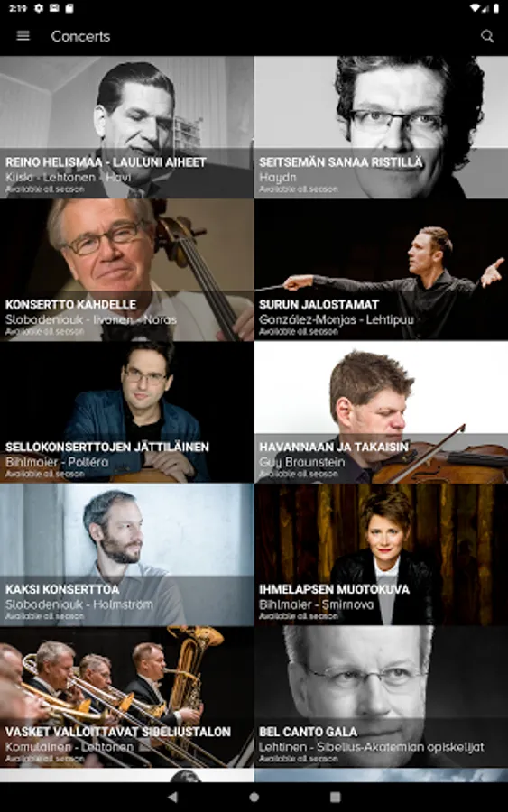Image resolution: width=508 pixels, height=812 pixels.
Task: Select Ihmelapsen muotokuva concert
Action: point(381,555)
